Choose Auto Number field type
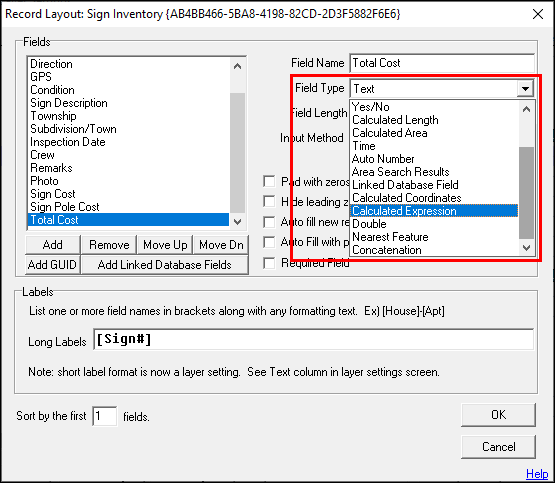The image size is (555, 483). [x=434, y=159]
